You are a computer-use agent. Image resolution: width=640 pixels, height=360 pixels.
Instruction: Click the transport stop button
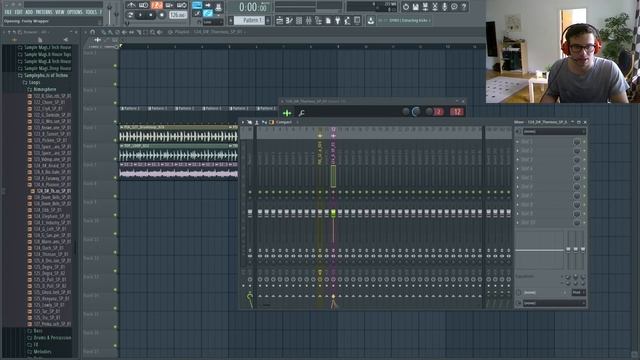pos(151,15)
